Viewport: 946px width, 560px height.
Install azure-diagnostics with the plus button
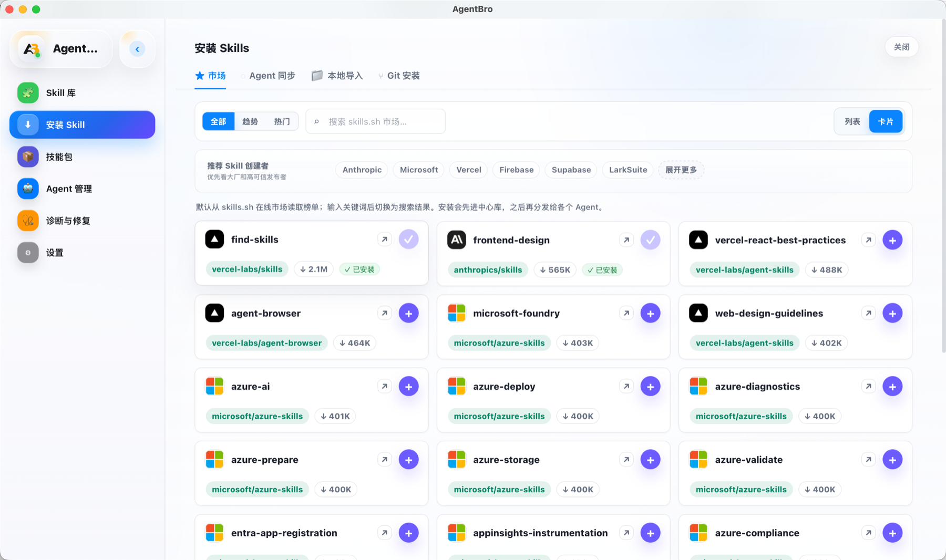[892, 386]
